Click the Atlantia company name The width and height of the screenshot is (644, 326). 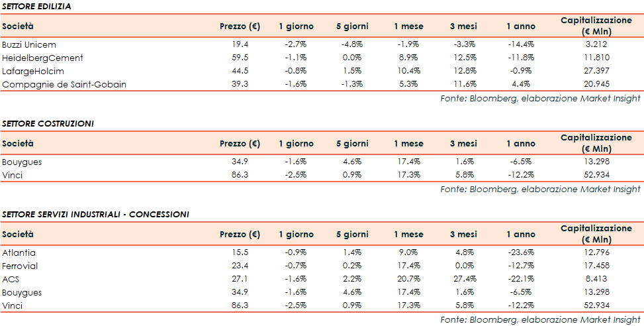tap(19, 252)
